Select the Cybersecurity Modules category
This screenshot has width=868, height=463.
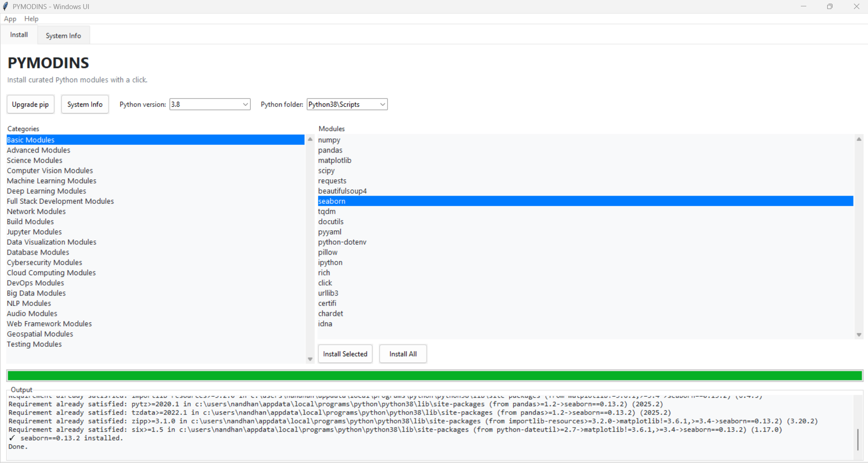click(44, 262)
